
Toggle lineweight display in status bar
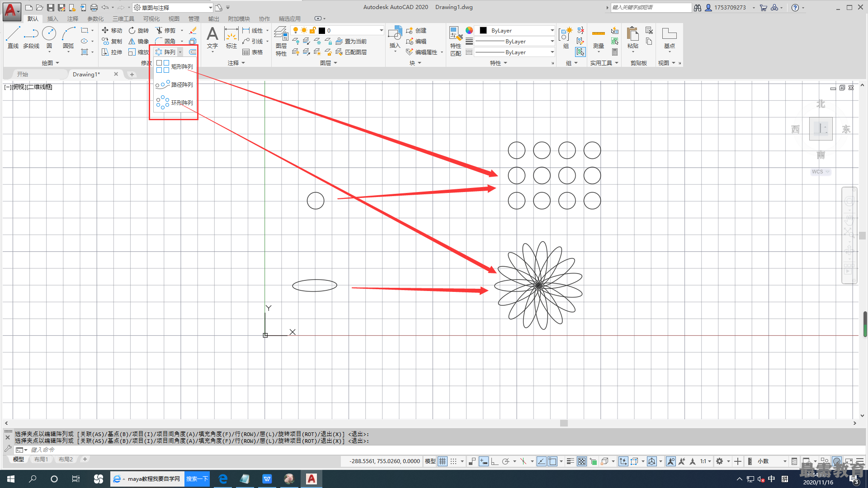click(x=571, y=461)
